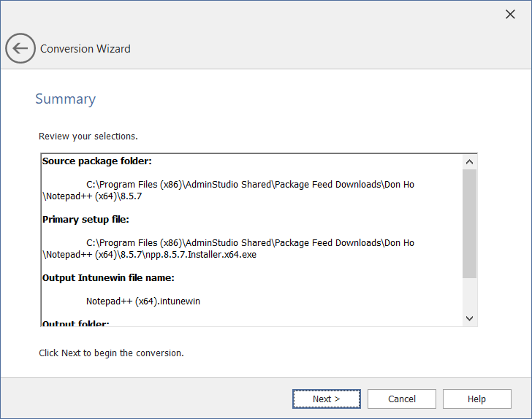Cancel the conversion wizard
532x419 pixels.
point(401,399)
